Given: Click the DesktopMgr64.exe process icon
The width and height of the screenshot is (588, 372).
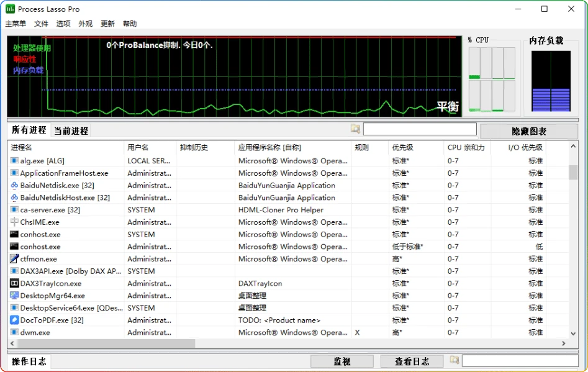Looking at the screenshot, I should pos(13,296).
